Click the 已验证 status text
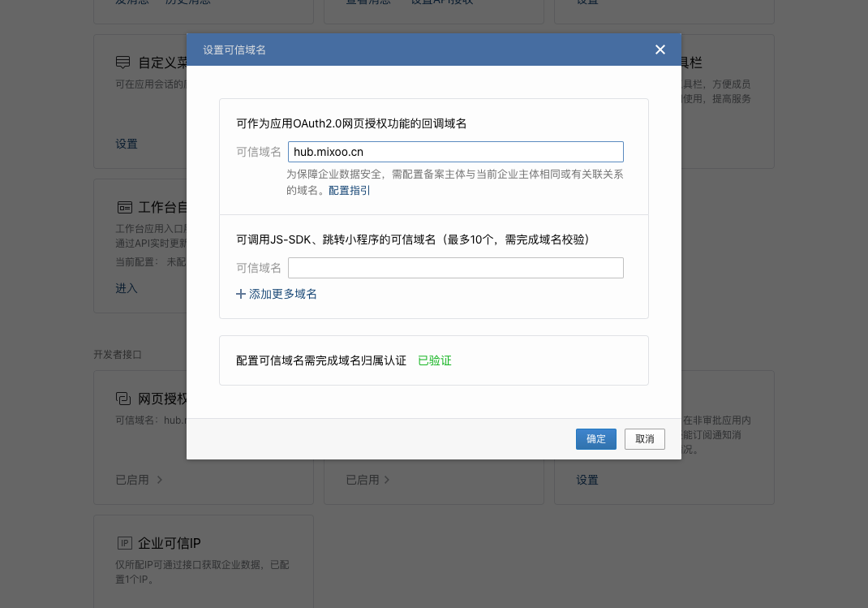This screenshot has height=608, width=868. point(435,360)
